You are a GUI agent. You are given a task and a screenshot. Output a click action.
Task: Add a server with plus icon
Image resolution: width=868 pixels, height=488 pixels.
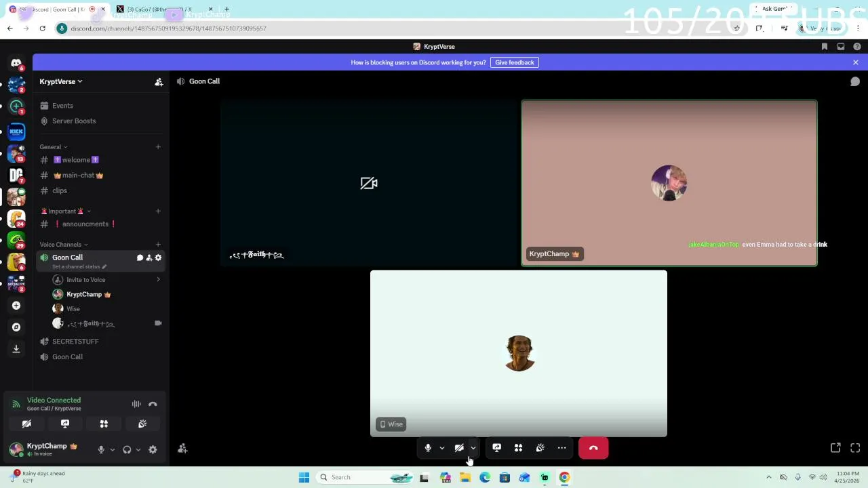pyautogui.click(x=16, y=306)
